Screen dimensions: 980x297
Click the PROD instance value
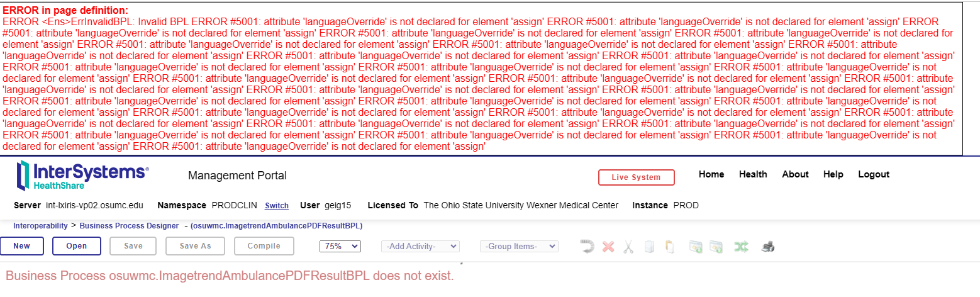pyautogui.click(x=686, y=205)
